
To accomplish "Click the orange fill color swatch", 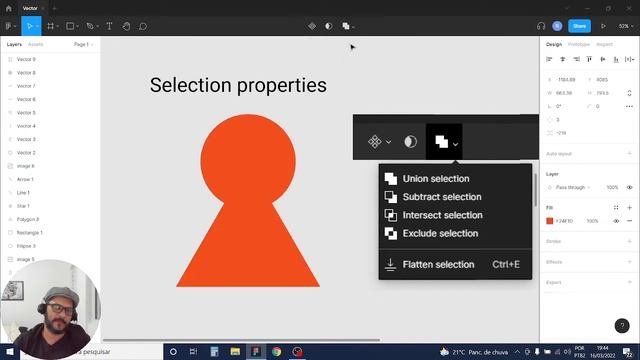I will (x=550, y=221).
